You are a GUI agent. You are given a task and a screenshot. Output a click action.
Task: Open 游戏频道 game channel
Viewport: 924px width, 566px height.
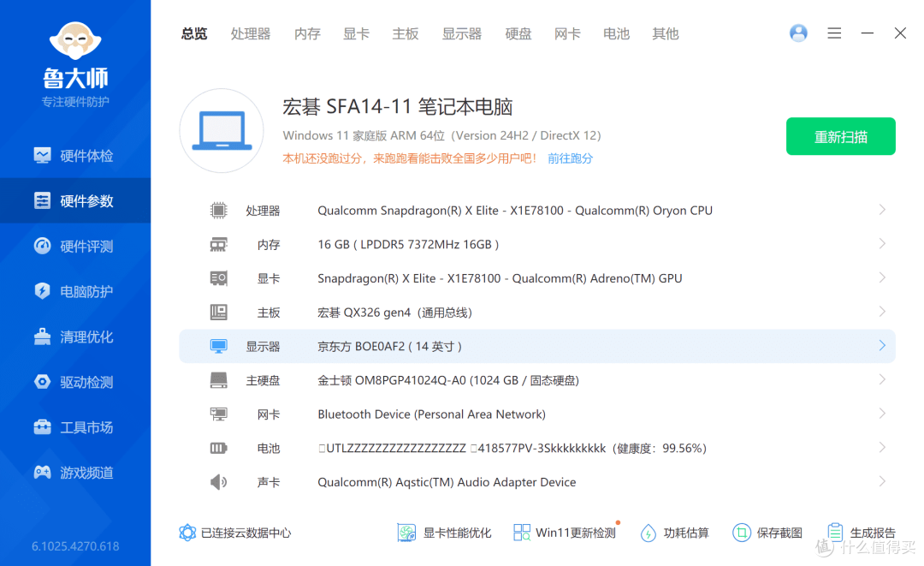pyautogui.click(x=74, y=473)
